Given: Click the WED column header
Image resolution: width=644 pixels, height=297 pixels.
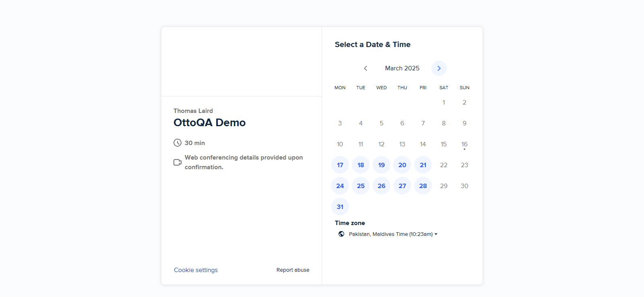Looking at the screenshot, I should point(382,88).
